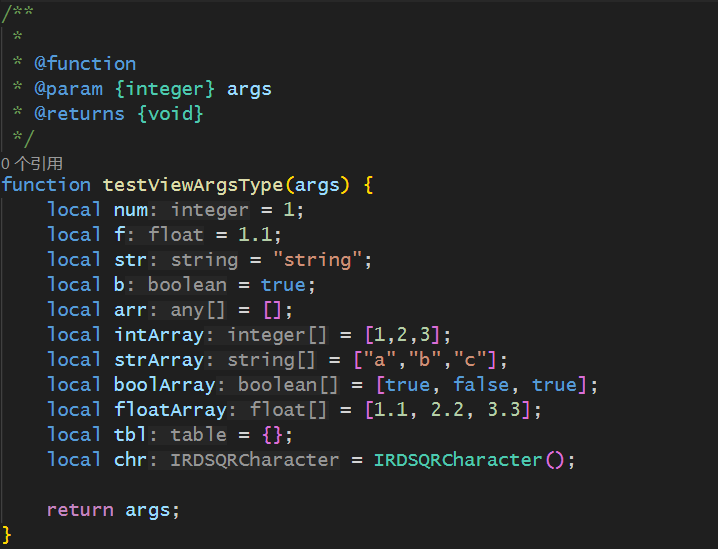Screen dimensions: 718x549
Task: Click the num variable name
Action: pyautogui.click(x=131, y=210)
